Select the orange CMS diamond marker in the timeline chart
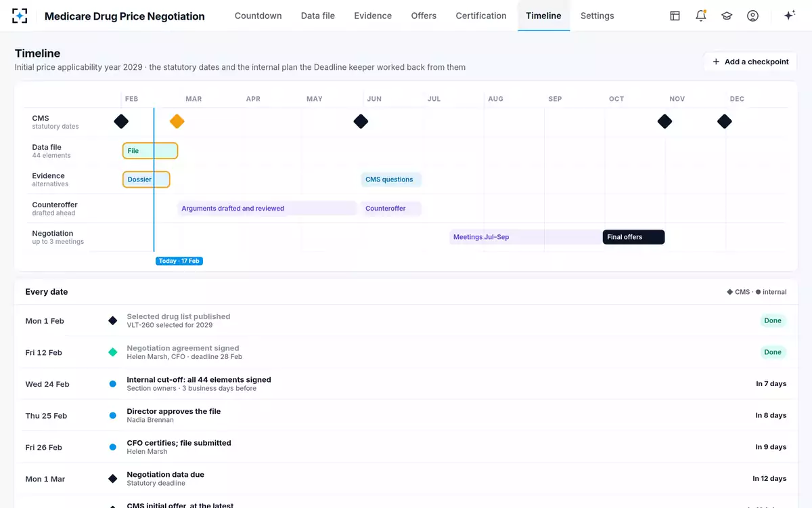This screenshot has width=812, height=508. point(177,121)
